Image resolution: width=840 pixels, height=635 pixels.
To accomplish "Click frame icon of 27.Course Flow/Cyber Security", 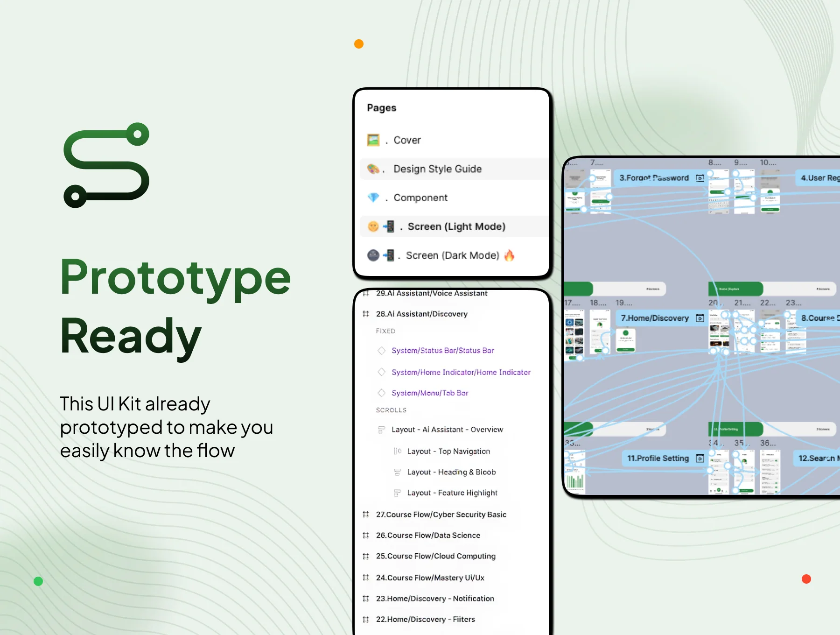I will click(x=366, y=515).
